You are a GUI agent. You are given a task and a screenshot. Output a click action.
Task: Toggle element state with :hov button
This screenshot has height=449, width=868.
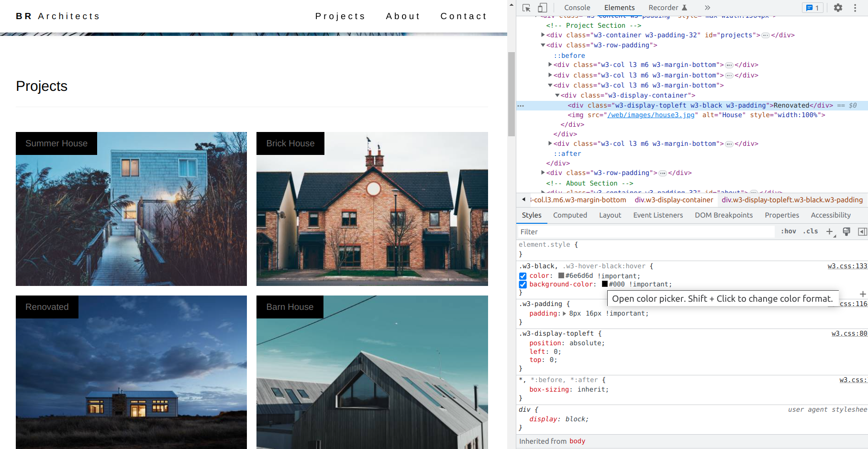tap(788, 231)
